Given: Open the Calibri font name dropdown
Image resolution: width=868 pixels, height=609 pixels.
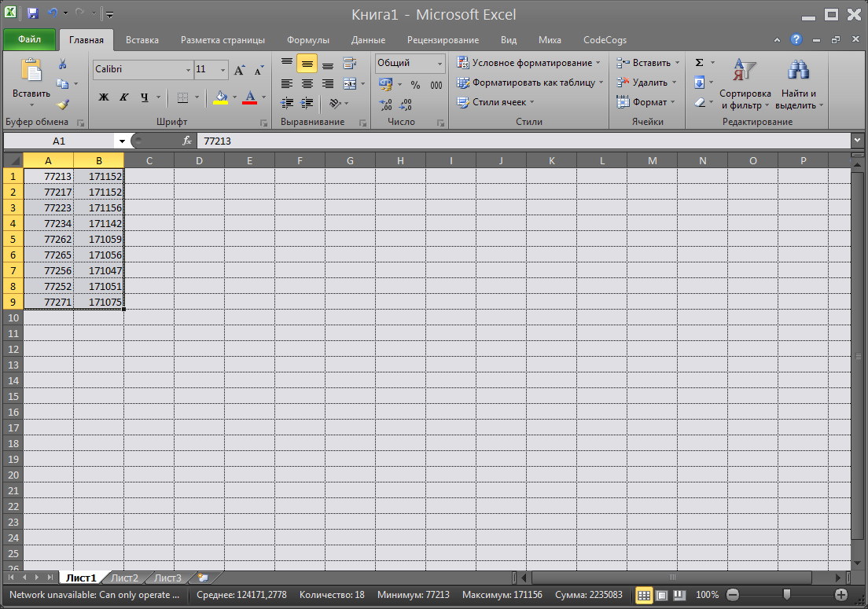Looking at the screenshot, I should coord(188,70).
